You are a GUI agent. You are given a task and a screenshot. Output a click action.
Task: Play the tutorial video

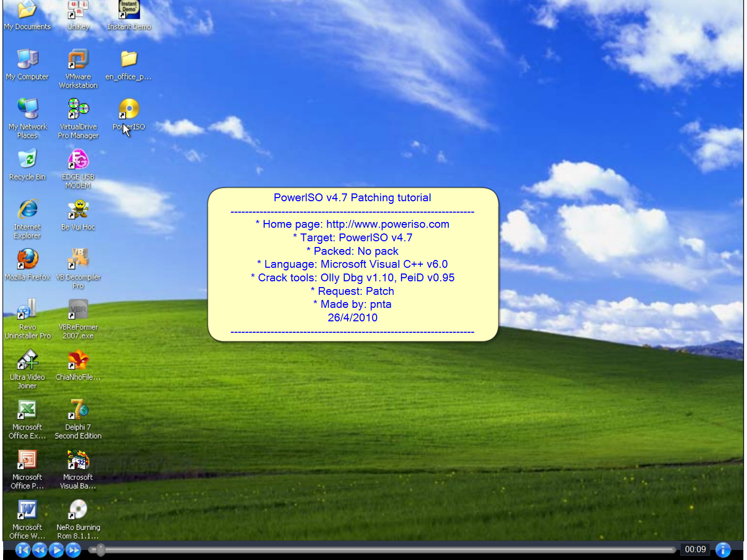coord(56,550)
